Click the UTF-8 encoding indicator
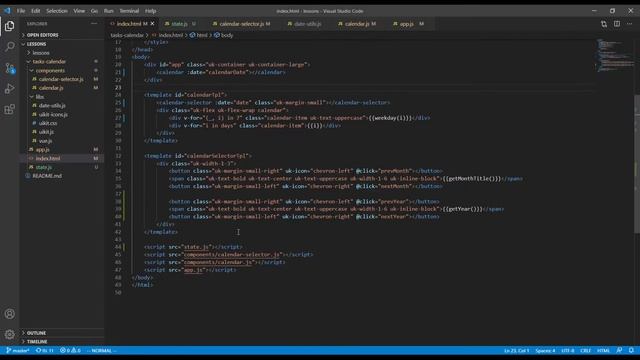The width and height of the screenshot is (640, 360). pyautogui.click(x=567, y=351)
